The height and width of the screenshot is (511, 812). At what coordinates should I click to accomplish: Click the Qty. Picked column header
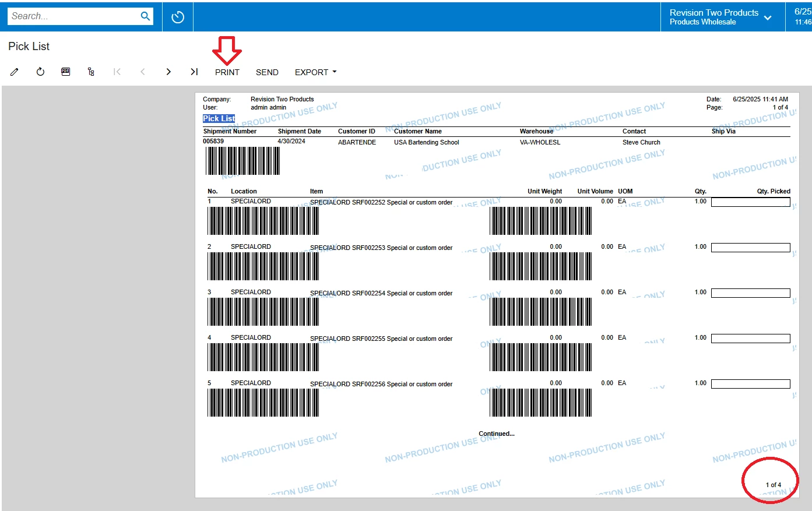774,191
